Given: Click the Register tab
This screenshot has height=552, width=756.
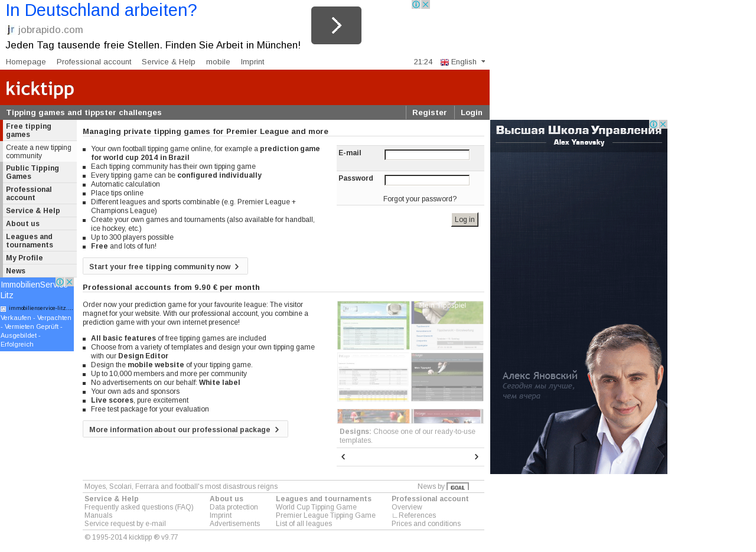Looking at the screenshot, I should 429,113.
